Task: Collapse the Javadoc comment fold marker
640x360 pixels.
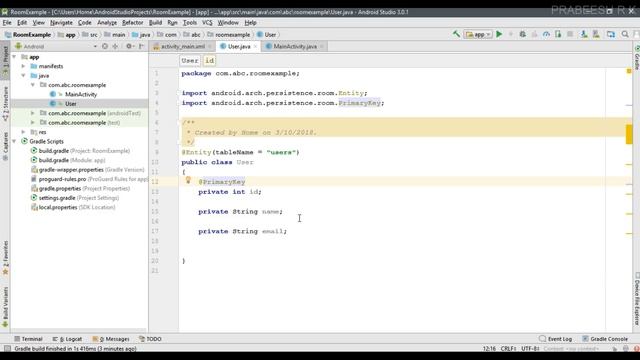Action: [179, 121]
